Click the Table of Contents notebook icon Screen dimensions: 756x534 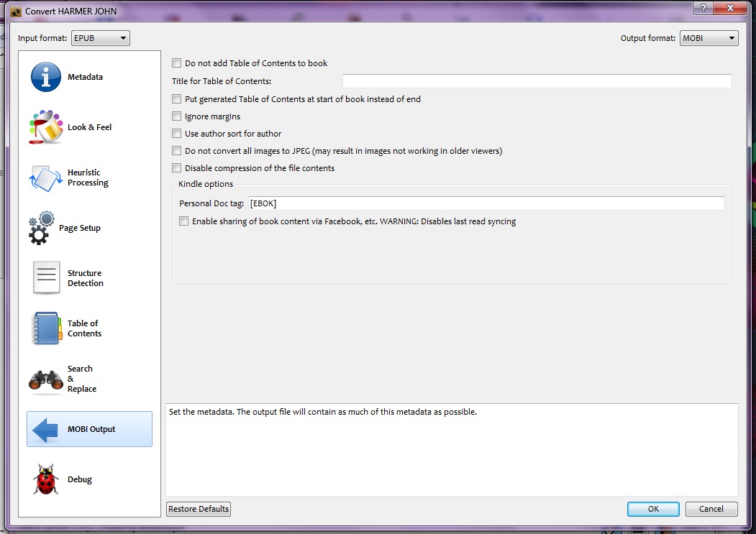click(46, 328)
